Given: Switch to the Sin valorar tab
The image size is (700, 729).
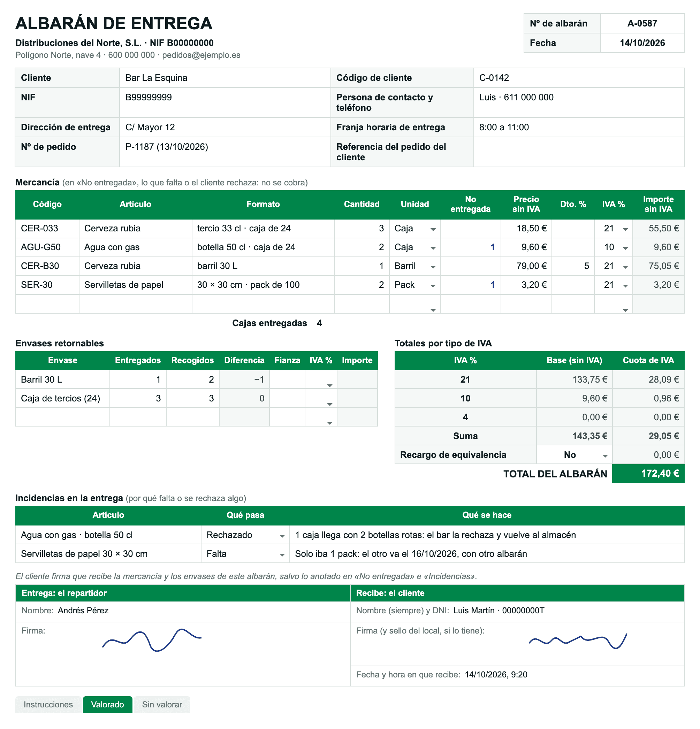Looking at the screenshot, I should click(162, 704).
